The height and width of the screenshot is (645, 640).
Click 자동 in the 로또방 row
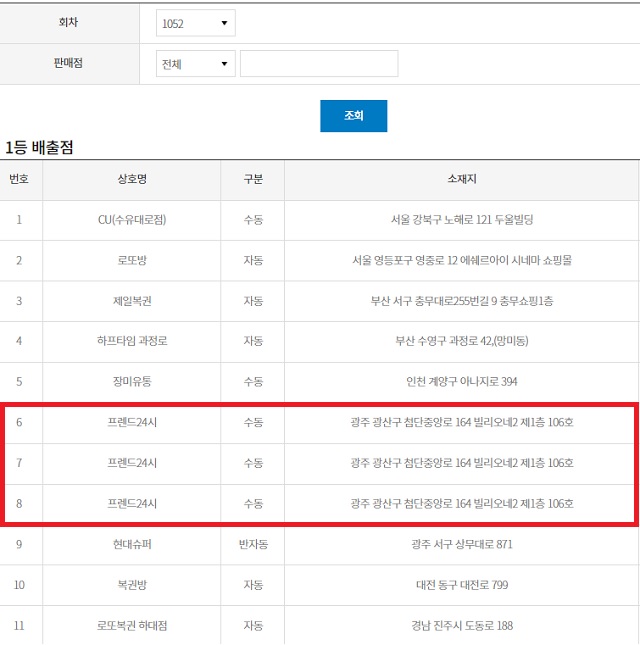[x=253, y=260]
